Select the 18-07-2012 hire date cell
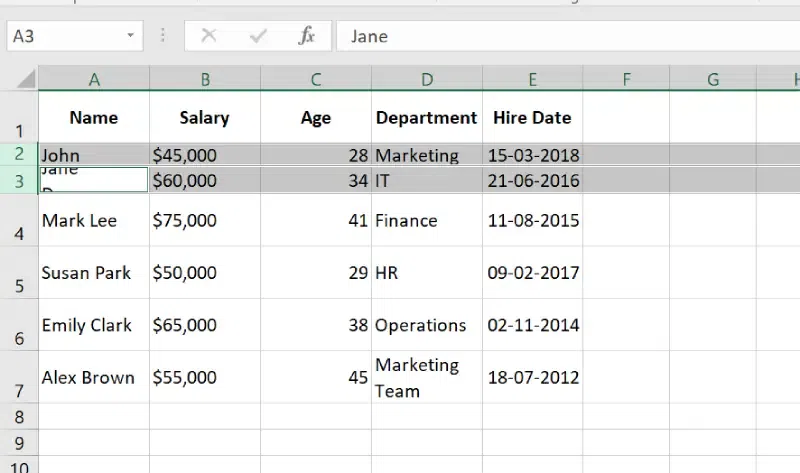 tap(532, 377)
